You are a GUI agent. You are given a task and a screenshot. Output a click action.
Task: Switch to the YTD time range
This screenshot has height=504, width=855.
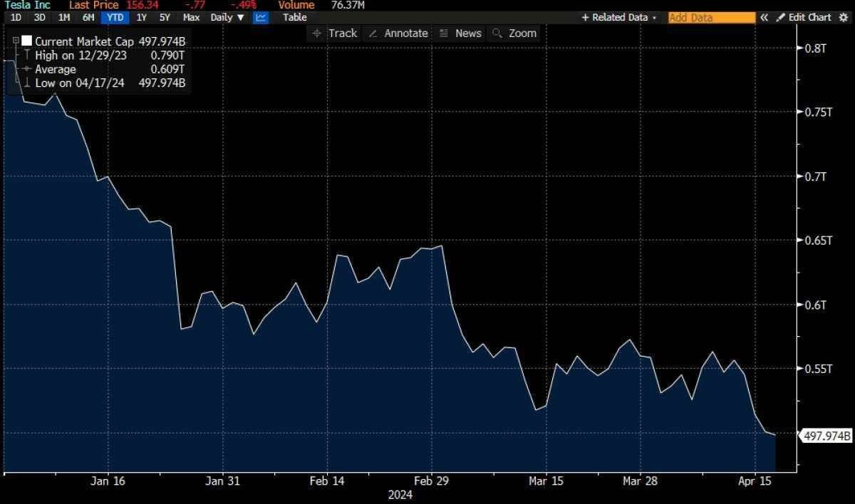113,17
